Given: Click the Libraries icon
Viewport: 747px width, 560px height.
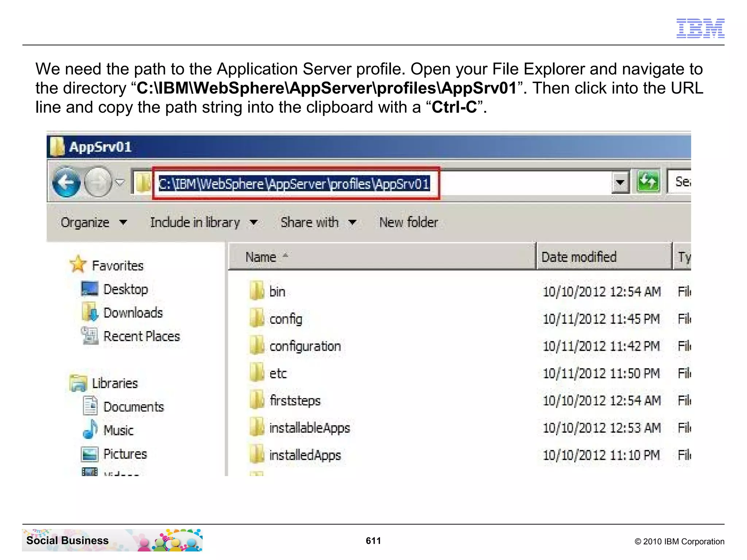Looking at the screenshot, I should point(78,383).
